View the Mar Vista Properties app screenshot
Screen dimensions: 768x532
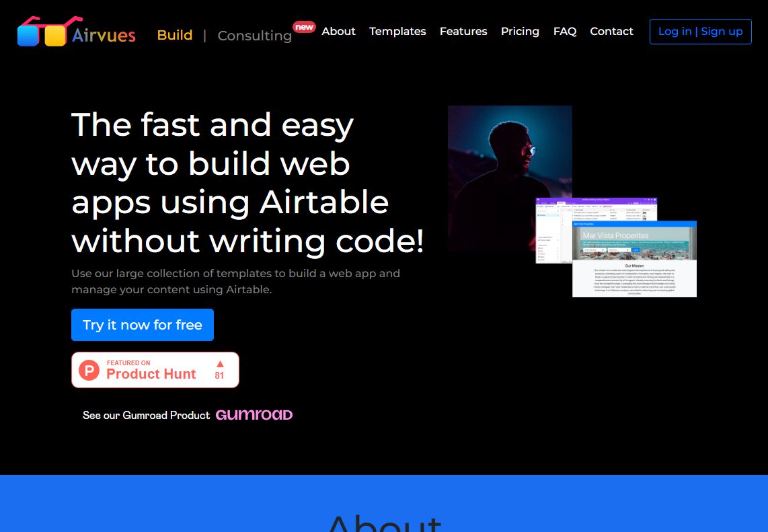[634, 259]
